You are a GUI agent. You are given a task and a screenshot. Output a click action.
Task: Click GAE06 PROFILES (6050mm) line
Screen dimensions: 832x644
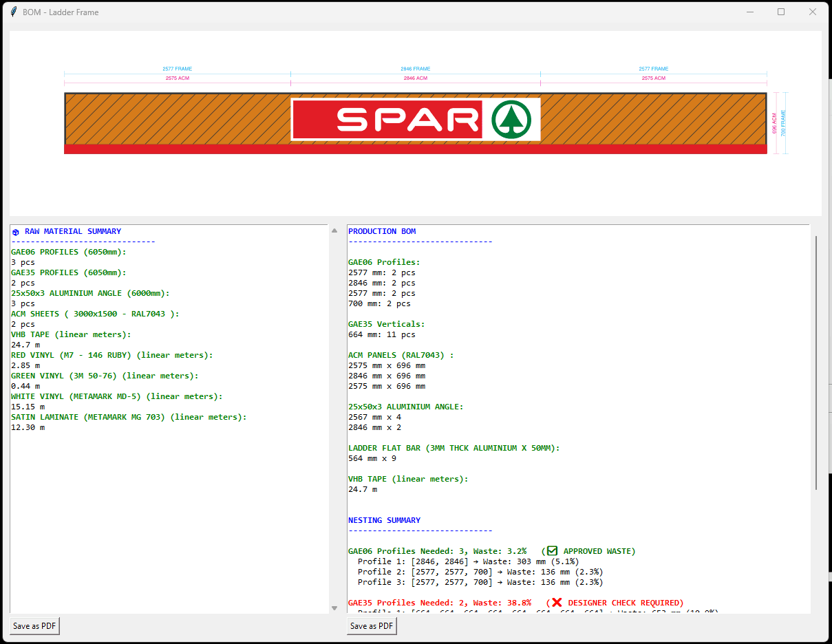pyautogui.click(x=69, y=252)
